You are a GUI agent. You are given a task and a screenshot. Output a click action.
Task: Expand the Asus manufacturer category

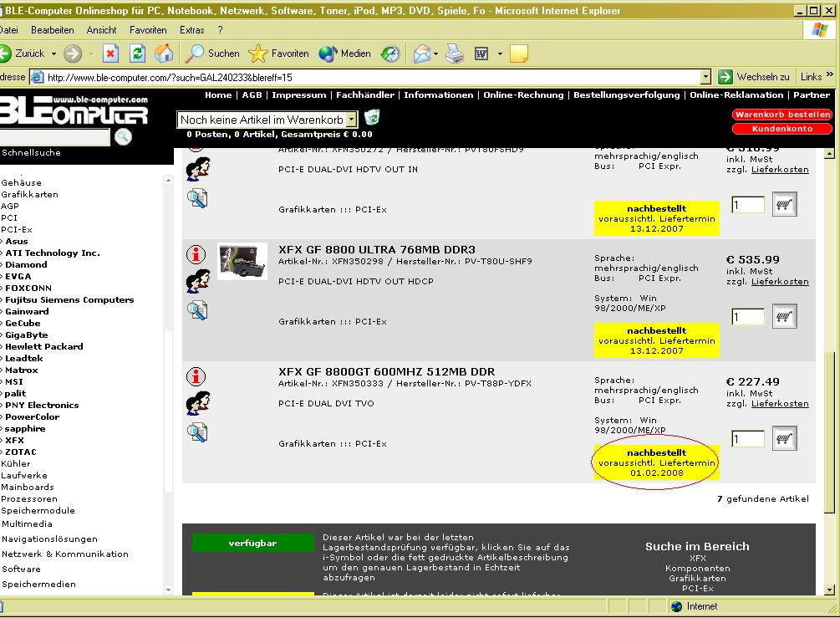tap(17, 241)
